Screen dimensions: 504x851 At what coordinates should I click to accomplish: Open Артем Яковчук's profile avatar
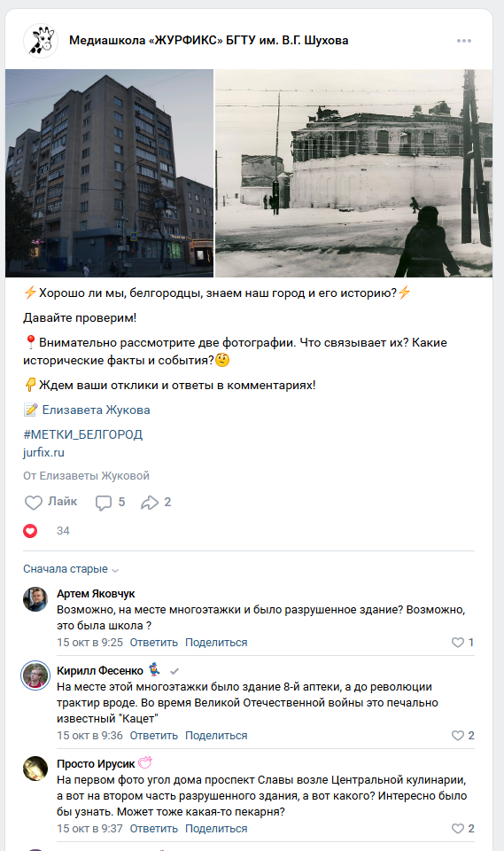[x=35, y=599]
